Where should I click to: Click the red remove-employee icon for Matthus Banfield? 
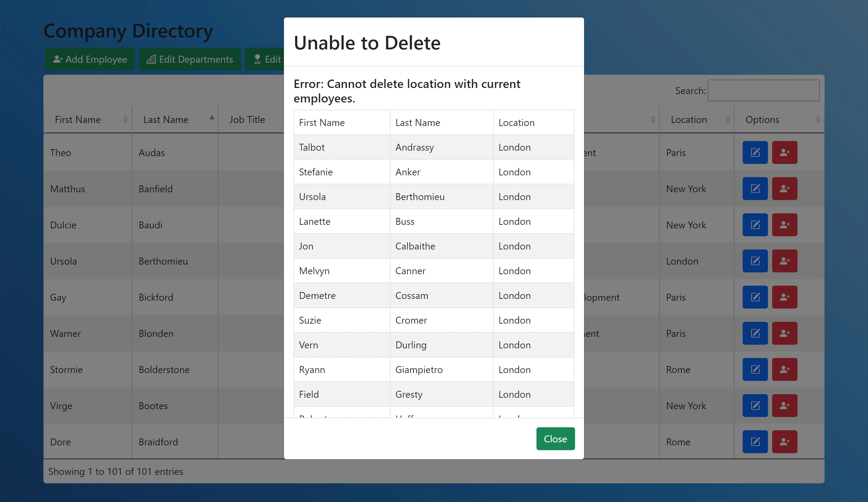click(784, 189)
